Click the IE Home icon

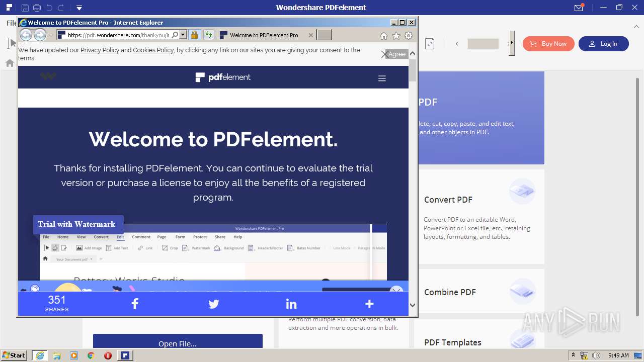coord(384,36)
